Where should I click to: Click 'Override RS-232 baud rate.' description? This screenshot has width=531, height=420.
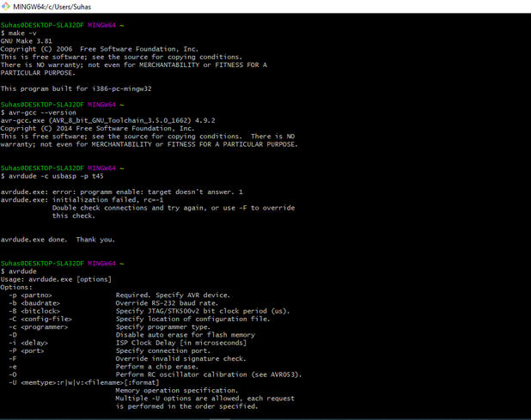pos(167,303)
